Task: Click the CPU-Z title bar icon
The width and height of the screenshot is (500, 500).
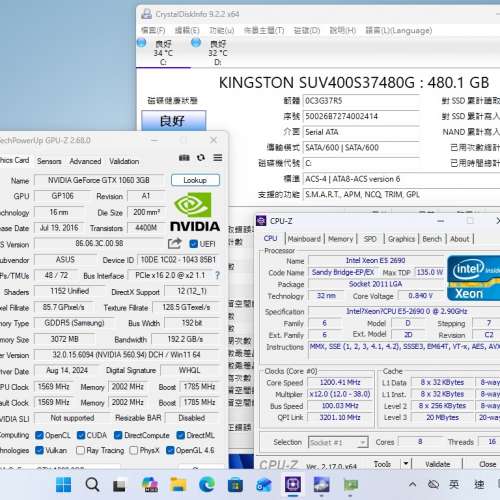Action: tap(261, 221)
